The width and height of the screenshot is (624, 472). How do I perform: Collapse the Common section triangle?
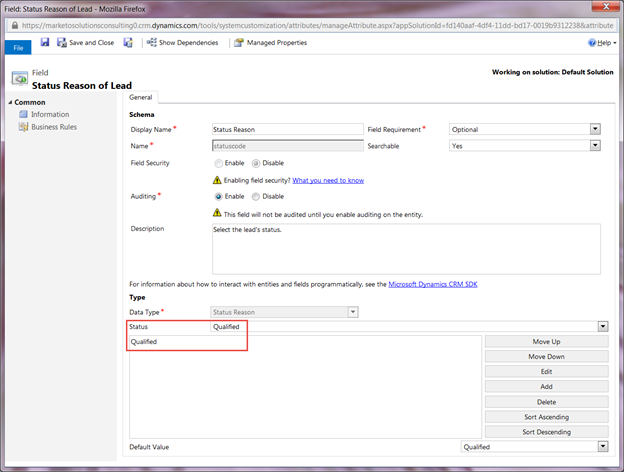(10, 102)
